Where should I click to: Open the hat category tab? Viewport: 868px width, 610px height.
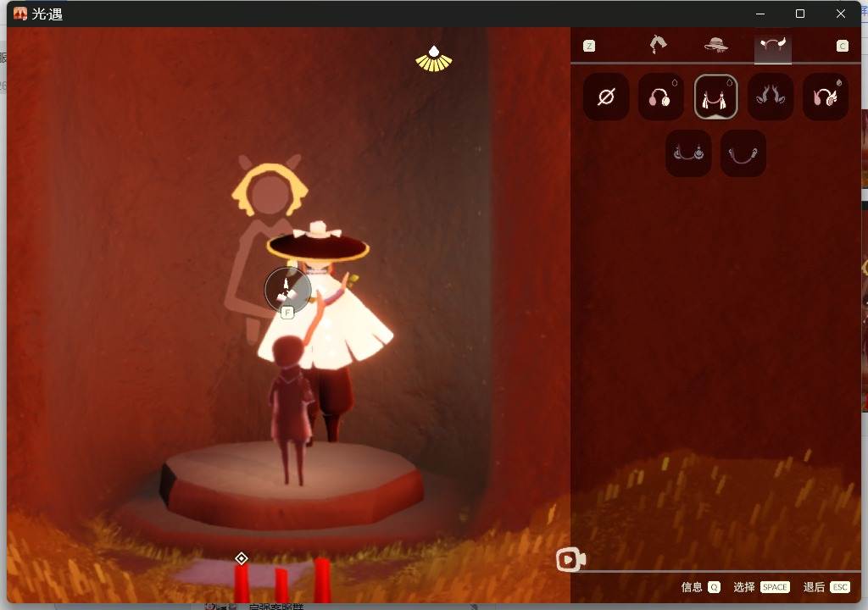715,45
